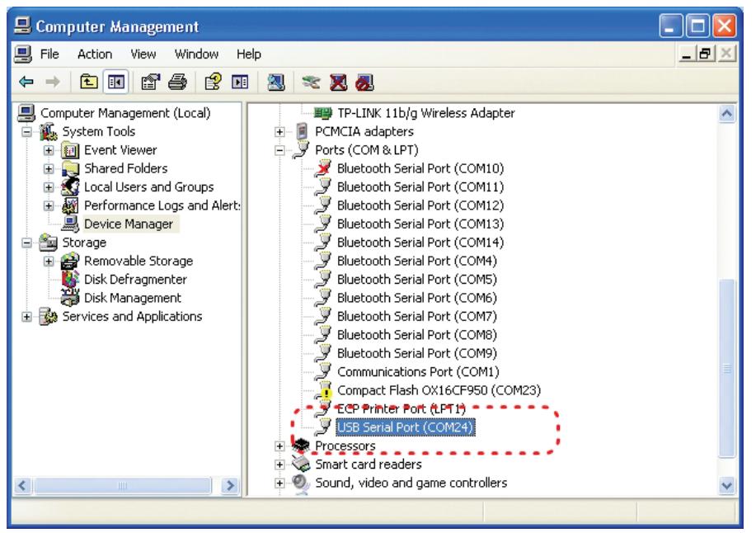This screenshot has width=756, height=533.
Task: Open the Properties toolbar icon
Action: tap(150, 82)
